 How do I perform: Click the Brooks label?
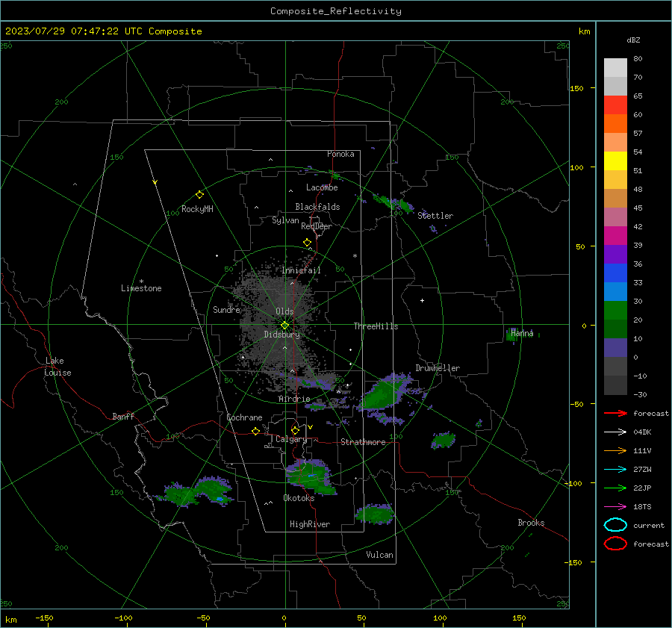click(x=531, y=523)
